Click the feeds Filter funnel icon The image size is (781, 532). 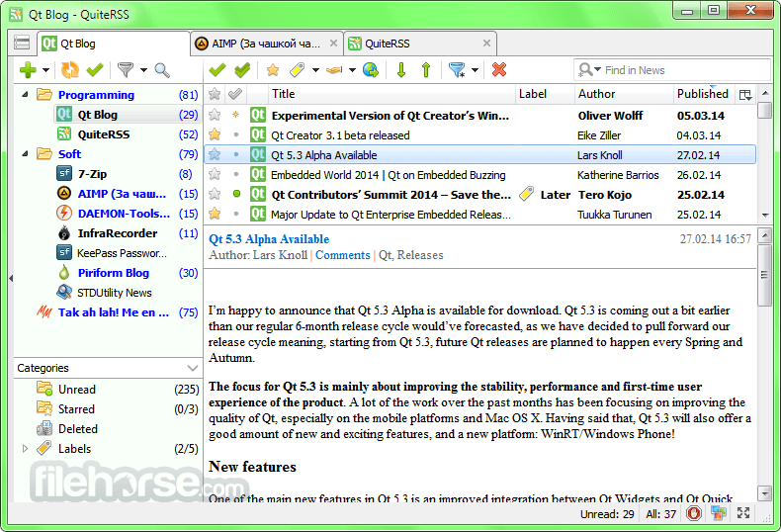pyautogui.click(x=126, y=70)
